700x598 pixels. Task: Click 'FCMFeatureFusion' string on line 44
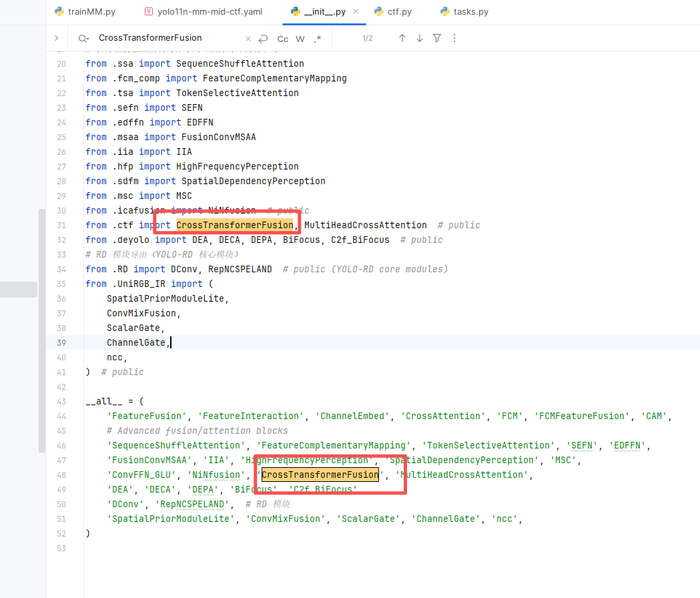point(582,416)
